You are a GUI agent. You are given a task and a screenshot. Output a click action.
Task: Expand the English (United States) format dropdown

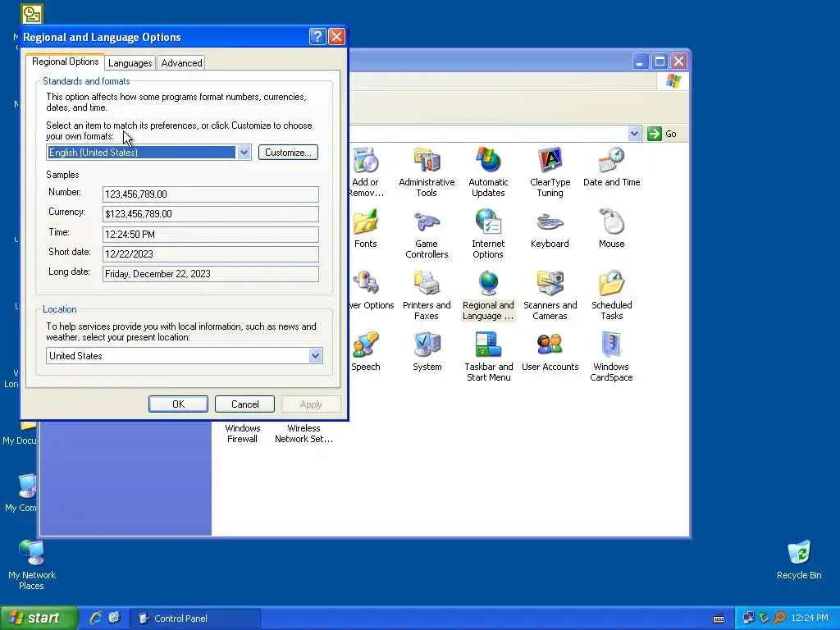point(244,152)
